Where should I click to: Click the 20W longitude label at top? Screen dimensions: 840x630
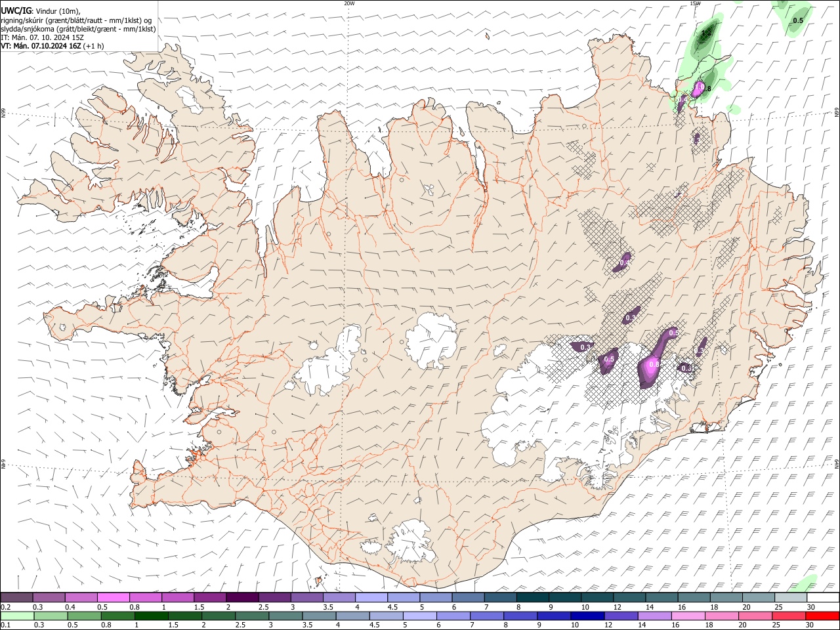[x=350, y=3]
